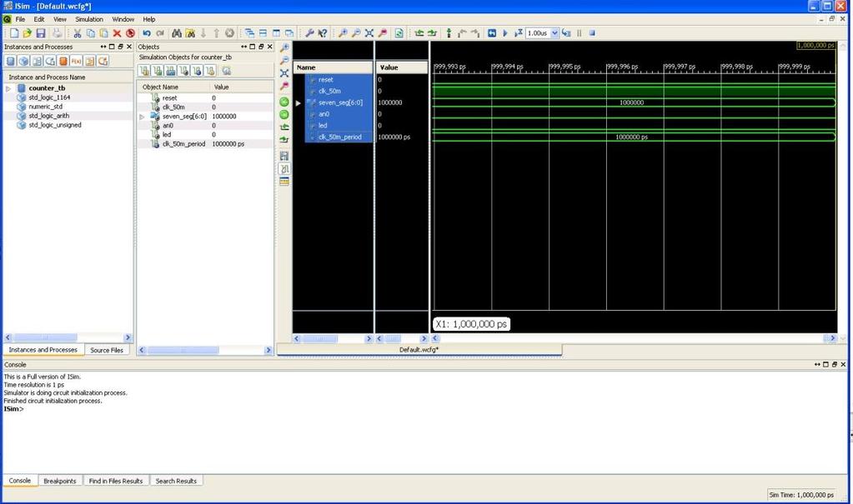Viewport: 853px width, 504px height.
Task: Click the Swap Cursors icon in waveform sidebar
Action: [284, 156]
